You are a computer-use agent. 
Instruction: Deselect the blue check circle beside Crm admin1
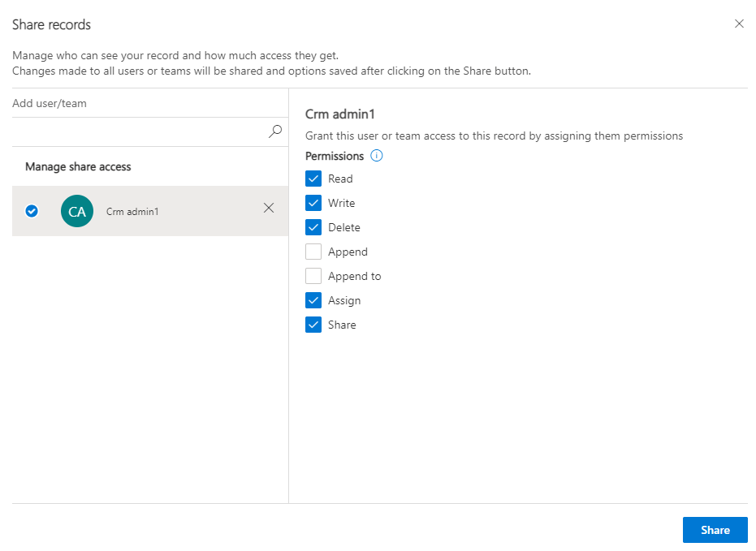pos(32,211)
